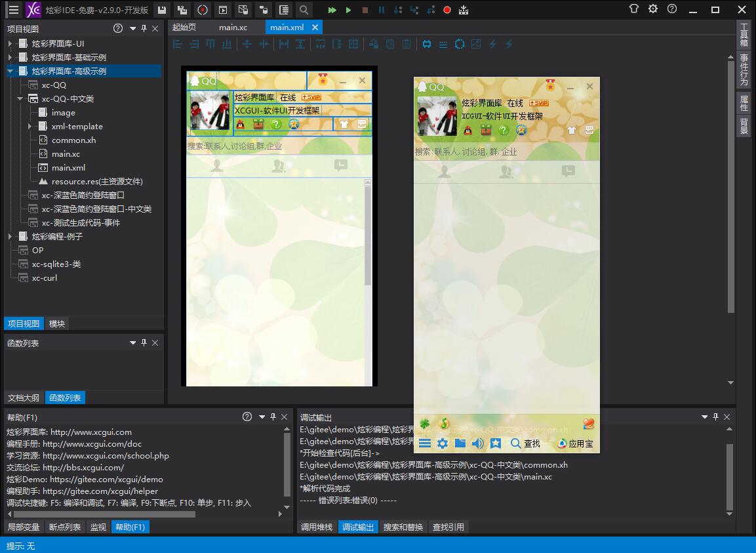Viewport: 756px width, 553px height.
Task: Expand the 炫彩界面库-UI tree node
Action: [10, 43]
